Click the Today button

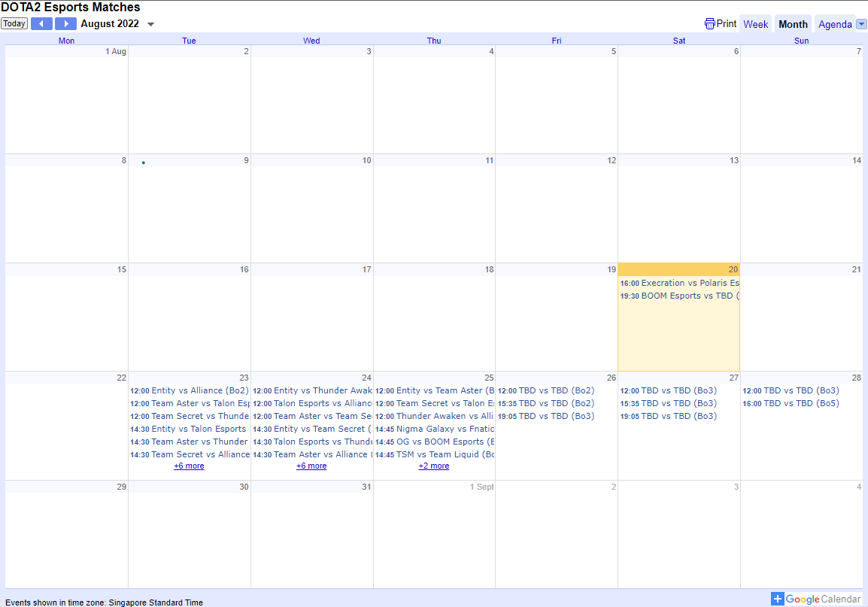[14, 23]
